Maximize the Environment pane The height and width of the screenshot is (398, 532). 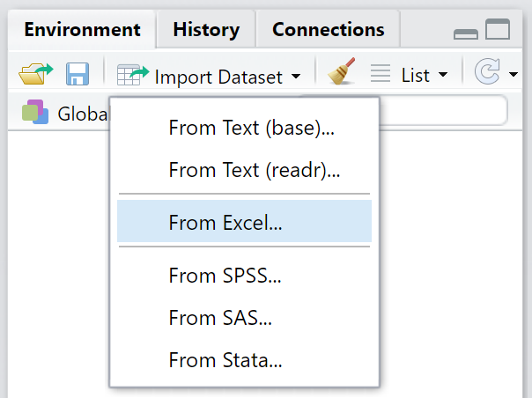coord(498,31)
